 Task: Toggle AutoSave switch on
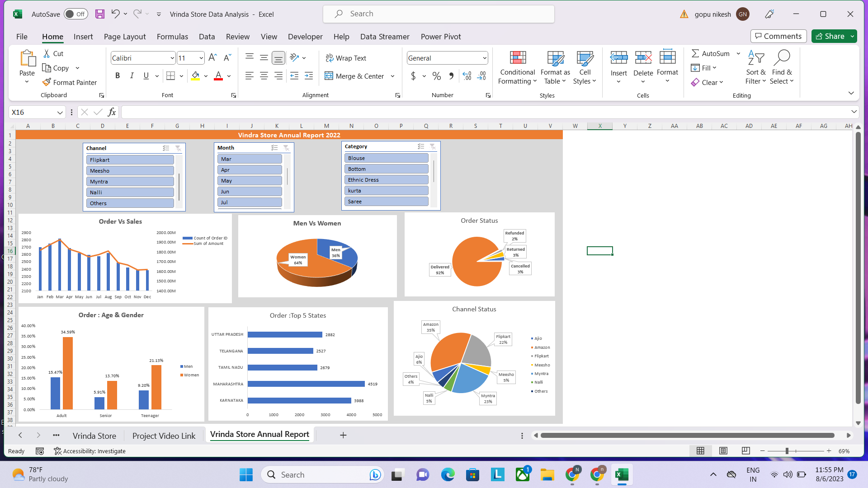click(75, 14)
